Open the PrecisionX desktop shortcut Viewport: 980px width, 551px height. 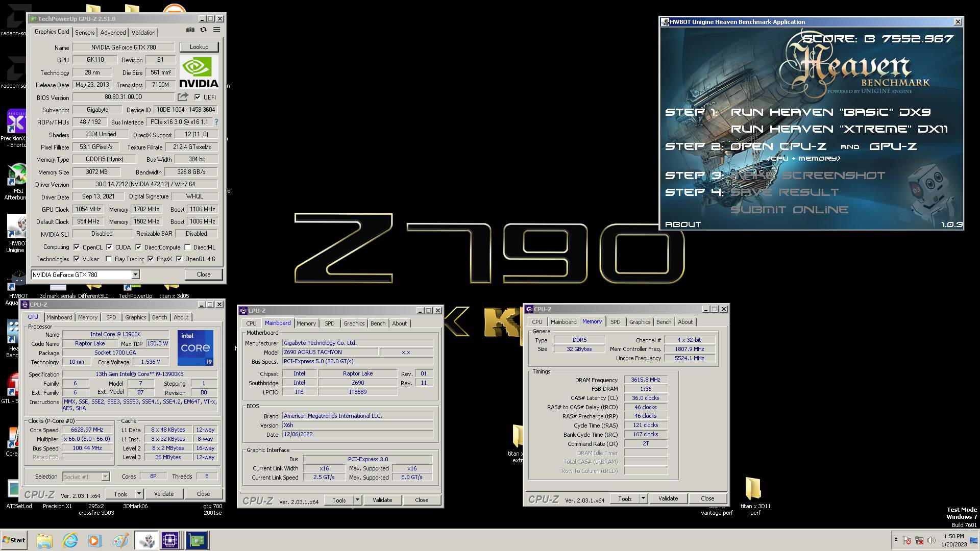(x=15, y=129)
